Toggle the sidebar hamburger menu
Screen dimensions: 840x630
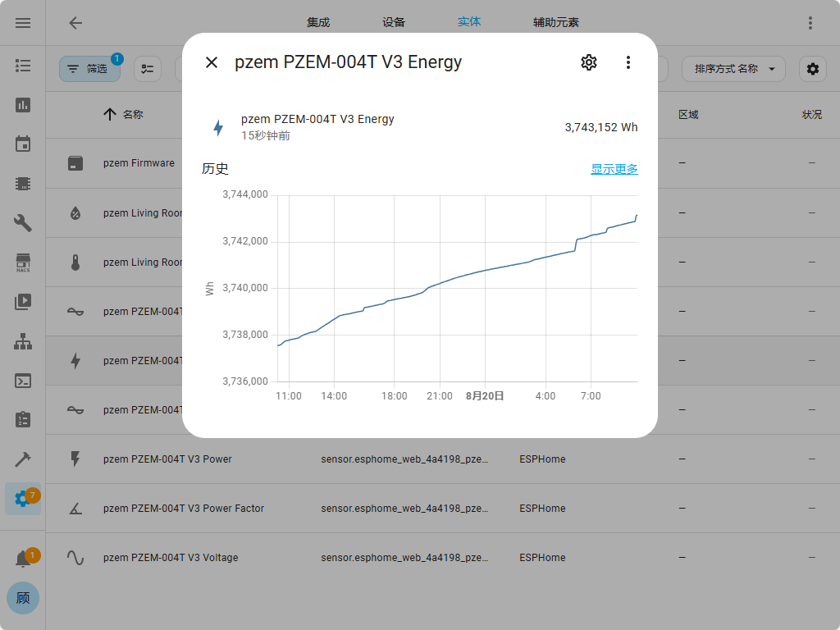tap(23, 23)
